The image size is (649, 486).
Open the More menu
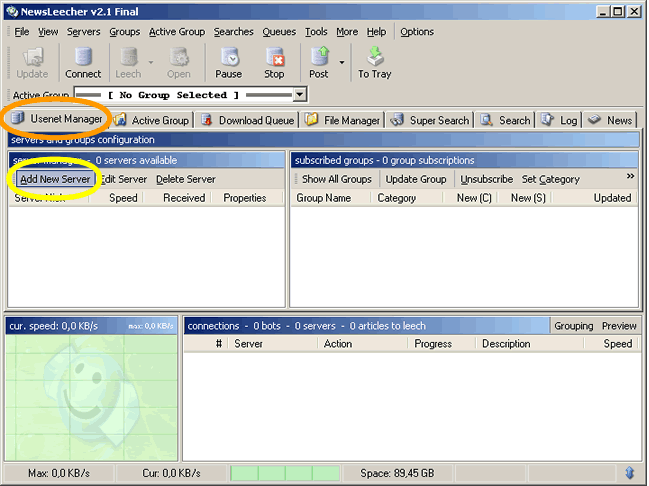point(347,31)
